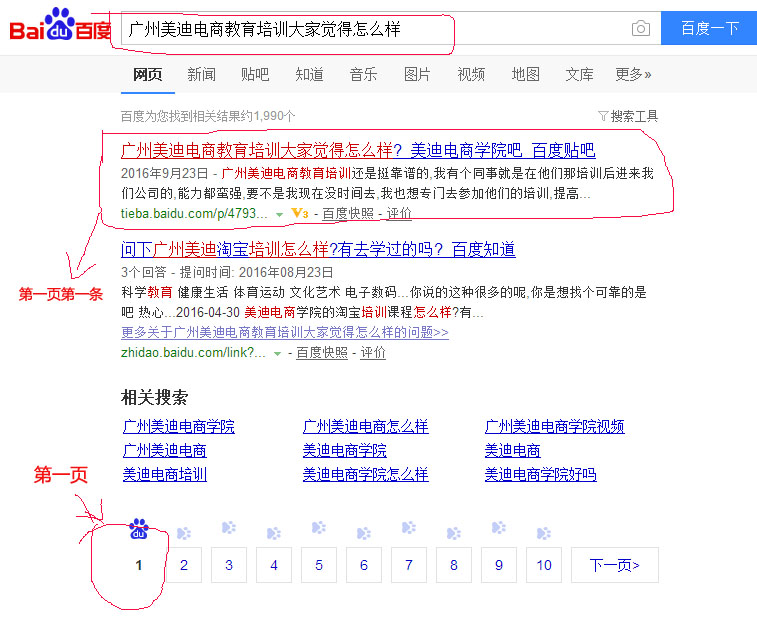Open 百度快照 for the zhidao result
Viewport: 757px width, 623px height.
pyautogui.click(x=322, y=353)
